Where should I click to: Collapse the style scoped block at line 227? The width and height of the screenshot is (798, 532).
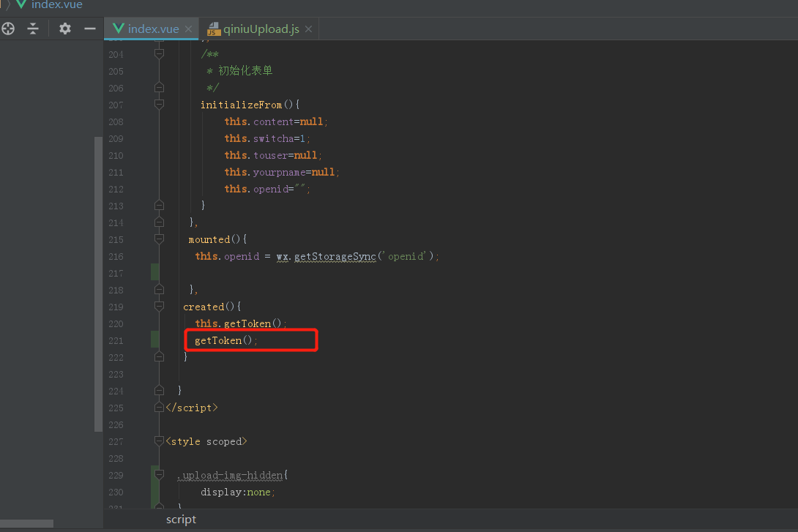click(x=159, y=441)
